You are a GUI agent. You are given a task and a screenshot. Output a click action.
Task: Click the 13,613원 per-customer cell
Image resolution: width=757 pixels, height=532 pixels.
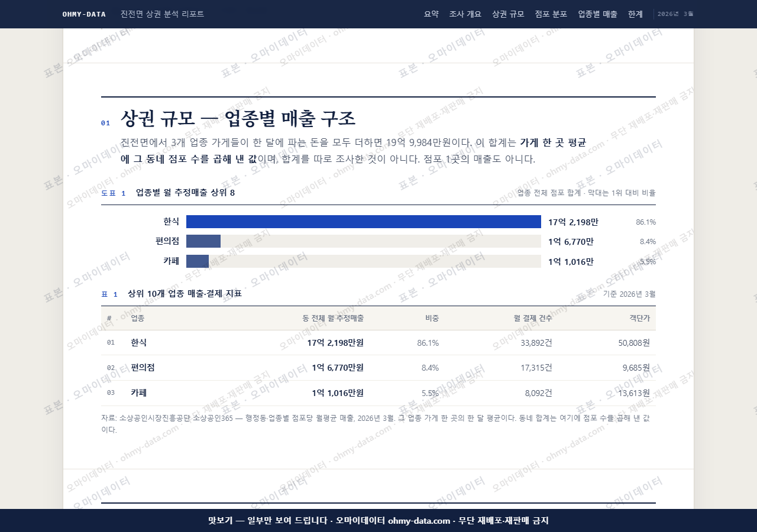[634, 392]
